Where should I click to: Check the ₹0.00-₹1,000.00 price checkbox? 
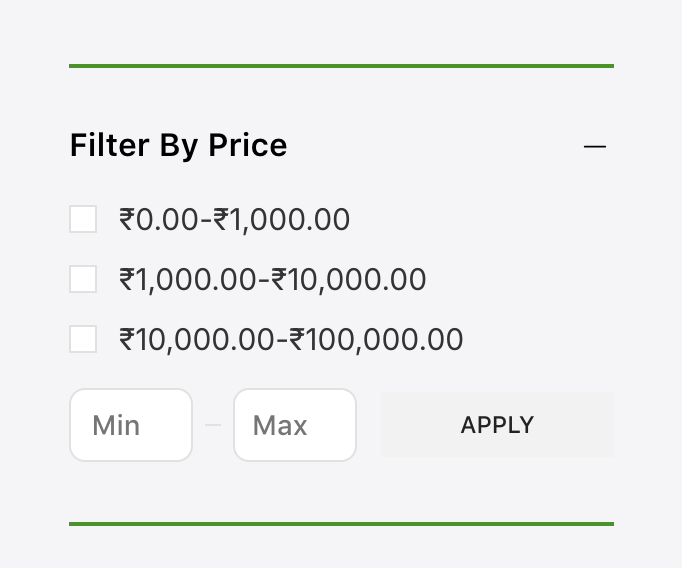tap(83, 219)
